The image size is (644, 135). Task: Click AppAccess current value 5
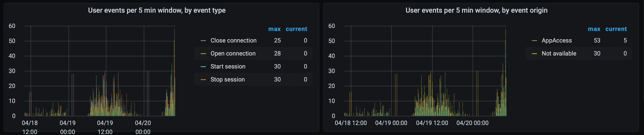coord(625,40)
